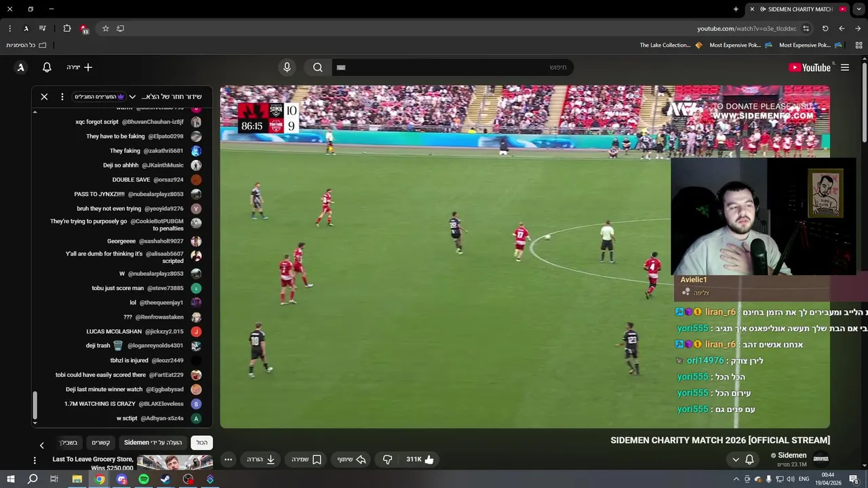Open the chat panel three-dot options
Viewport: 868px width, 488px height.
(62, 97)
